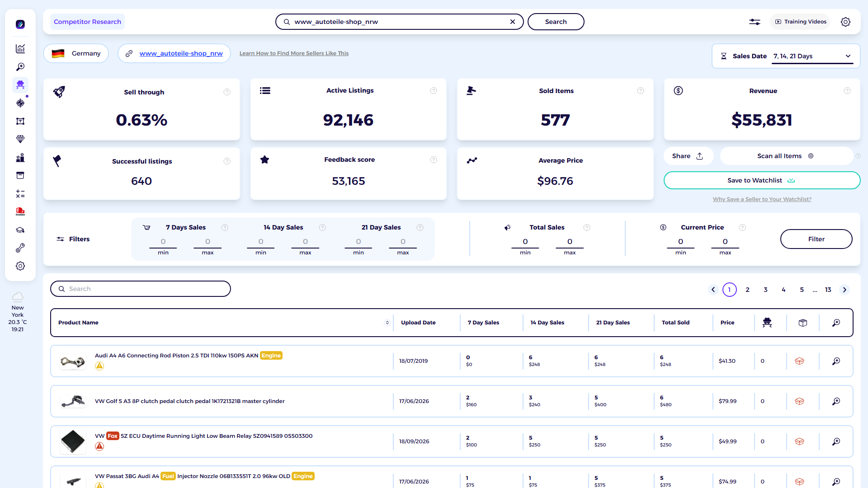The height and width of the screenshot is (488, 868).
Task: Click the 7 Days Sales help icon
Action: pyautogui.click(x=225, y=228)
